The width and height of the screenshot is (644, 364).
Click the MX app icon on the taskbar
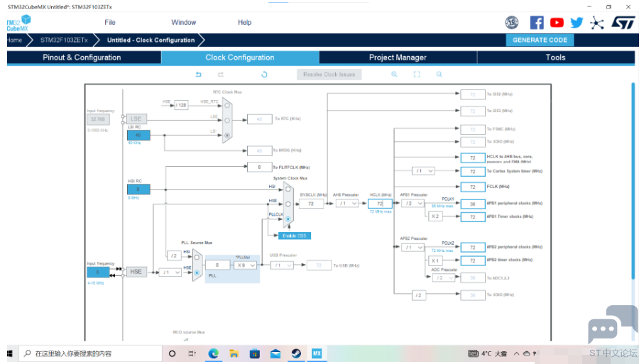pos(317,353)
